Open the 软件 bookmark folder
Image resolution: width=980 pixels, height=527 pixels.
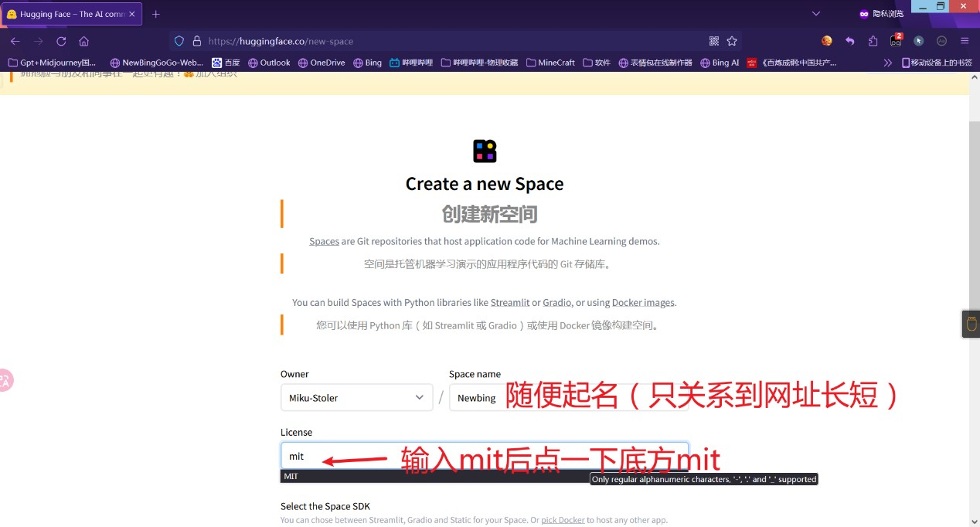coord(597,63)
